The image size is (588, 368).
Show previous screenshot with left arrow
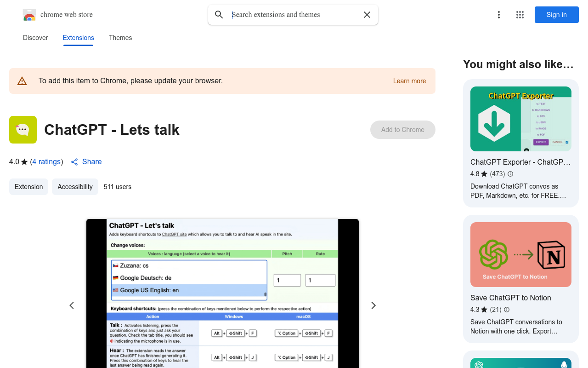(72, 305)
